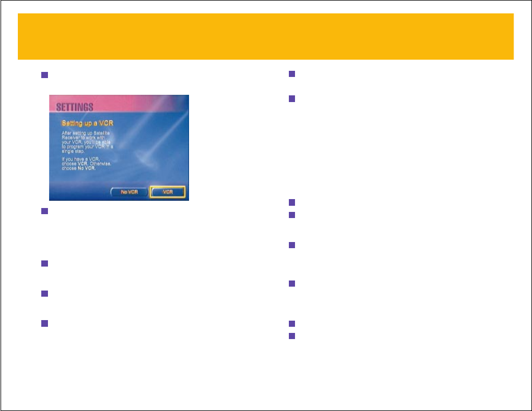This screenshot has height=411, width=532.
Task: Click the 'If you have a VCR' instruction
Action: pos(86,163)
